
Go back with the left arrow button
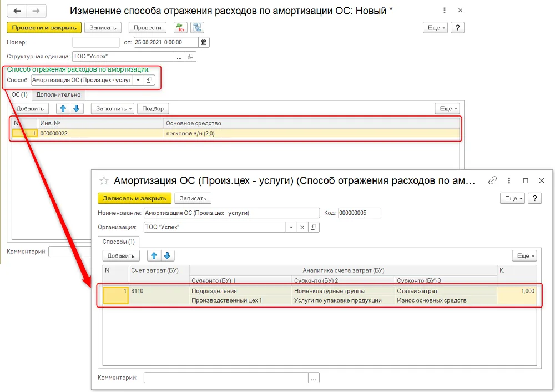click(x=17, y=11)
